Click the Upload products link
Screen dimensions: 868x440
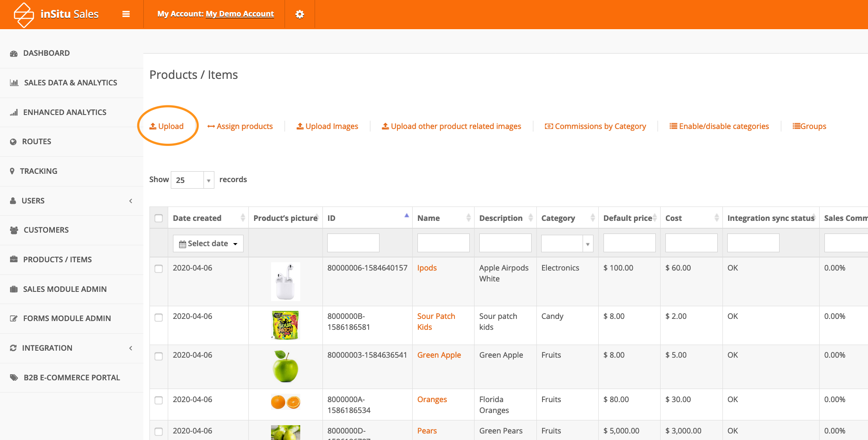pyautogui.click(x=166, y=126)
